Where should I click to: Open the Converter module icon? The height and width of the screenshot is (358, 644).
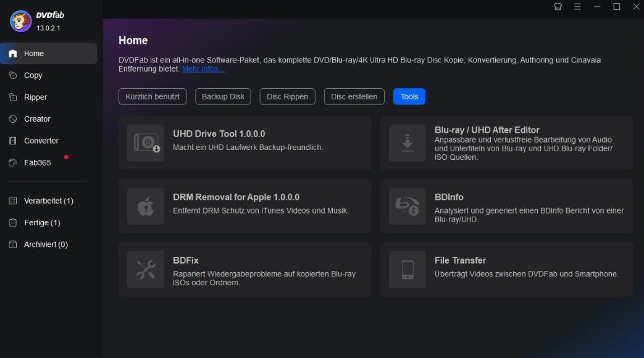coord(13,141)
